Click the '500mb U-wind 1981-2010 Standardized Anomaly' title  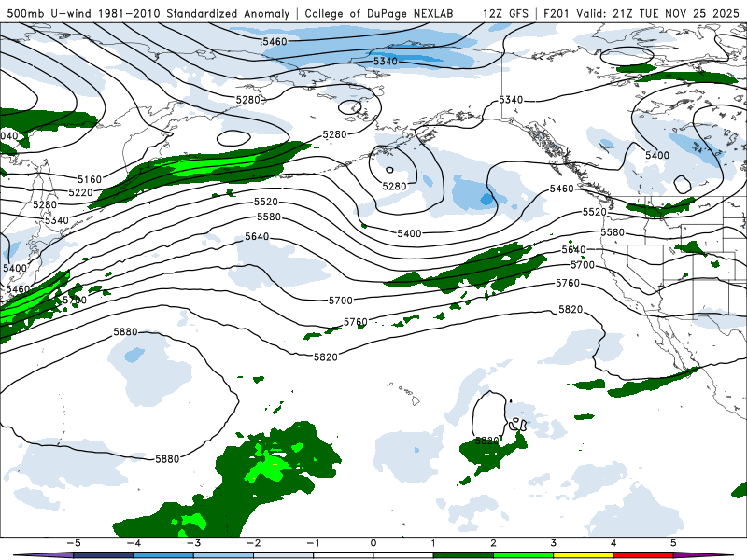148,13
